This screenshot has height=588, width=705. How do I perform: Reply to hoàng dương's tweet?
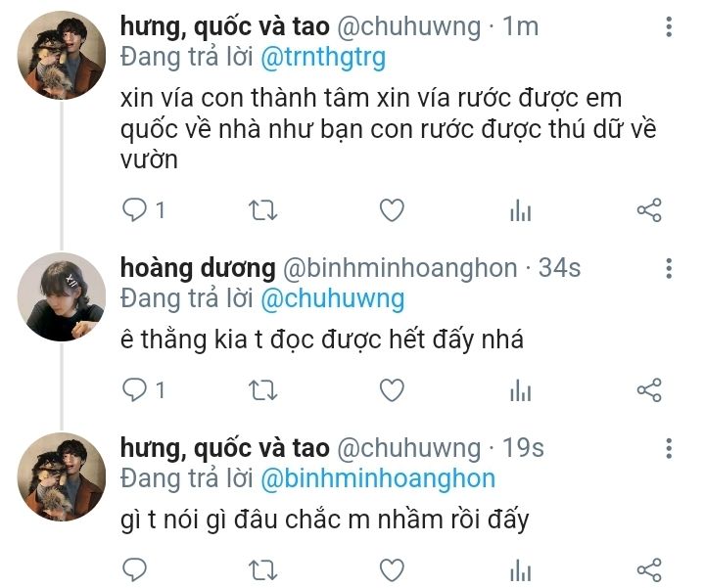tap(136, 390)
